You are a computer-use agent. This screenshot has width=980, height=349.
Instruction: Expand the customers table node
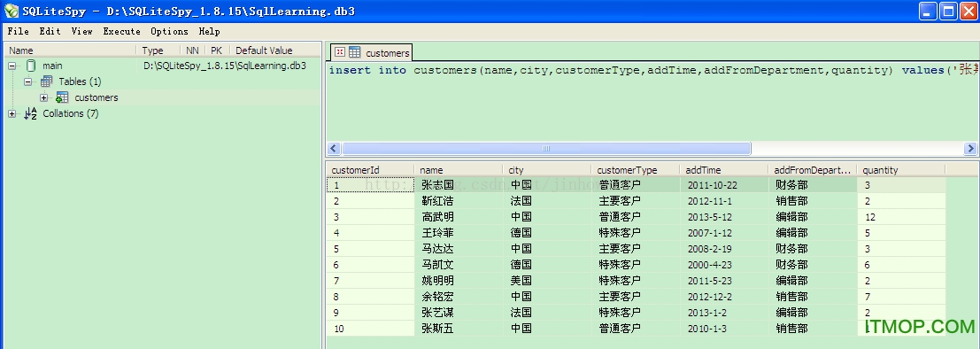coord(43,97)
